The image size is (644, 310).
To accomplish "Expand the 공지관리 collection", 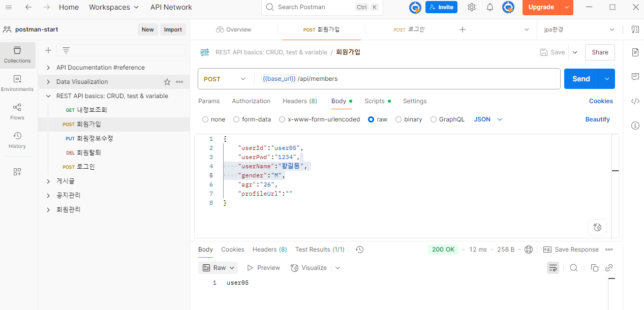I will pyautogui.click(x=48, y=196).
